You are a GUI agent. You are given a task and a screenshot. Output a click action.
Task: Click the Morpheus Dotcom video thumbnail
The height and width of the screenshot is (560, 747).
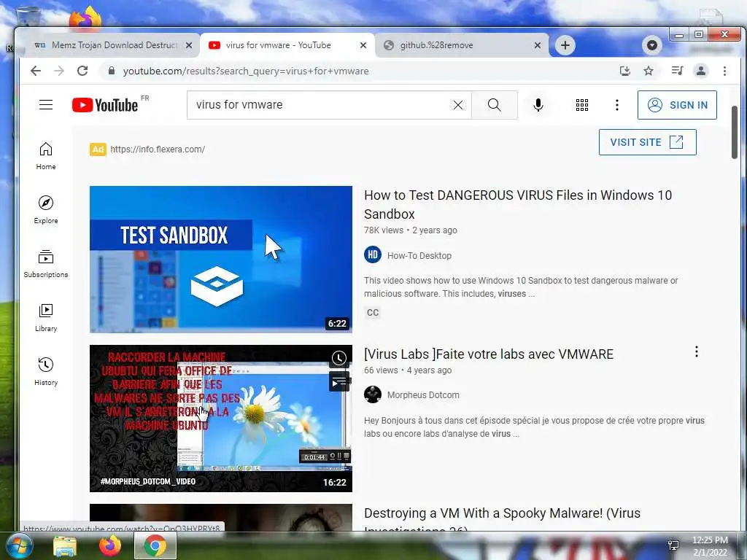pos(221,419)
